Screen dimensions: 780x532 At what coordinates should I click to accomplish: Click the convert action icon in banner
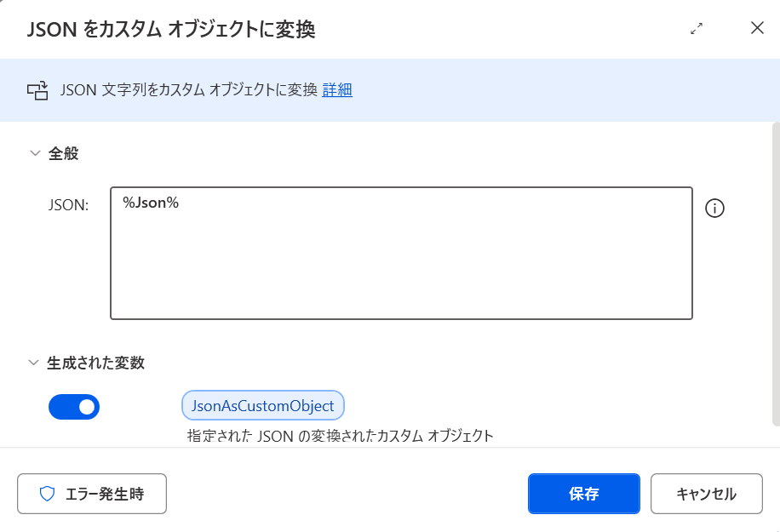(x=37, y=90)
